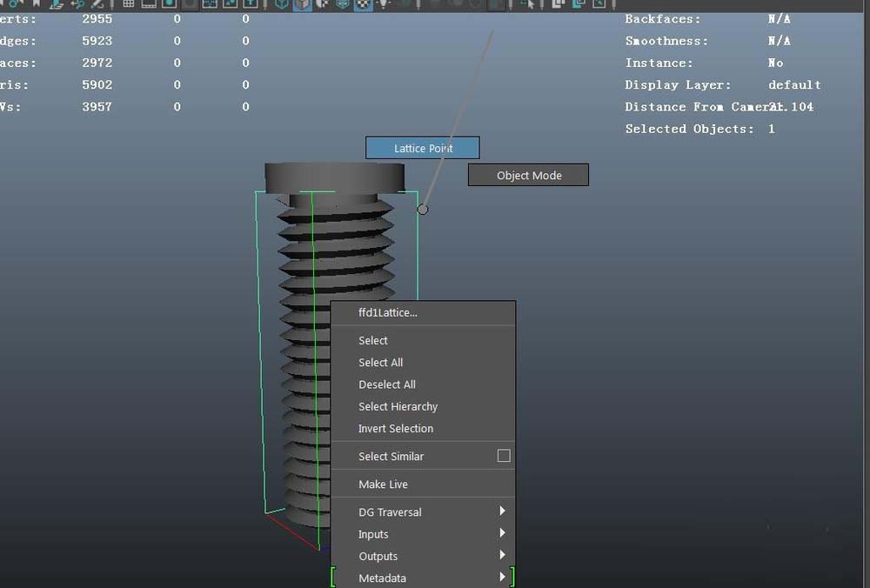Choose Invert Selection from the context menu
The image size is (870, 588).
[423, 429]
